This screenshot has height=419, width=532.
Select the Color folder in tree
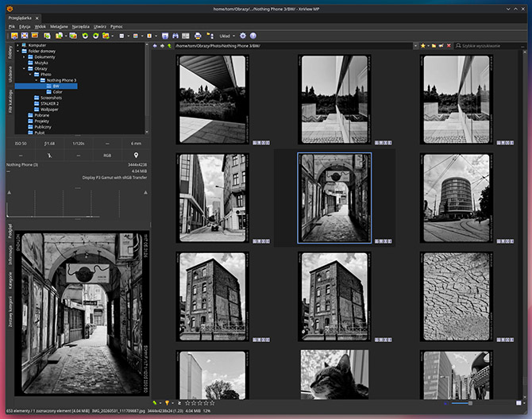[x=54, y=92]
